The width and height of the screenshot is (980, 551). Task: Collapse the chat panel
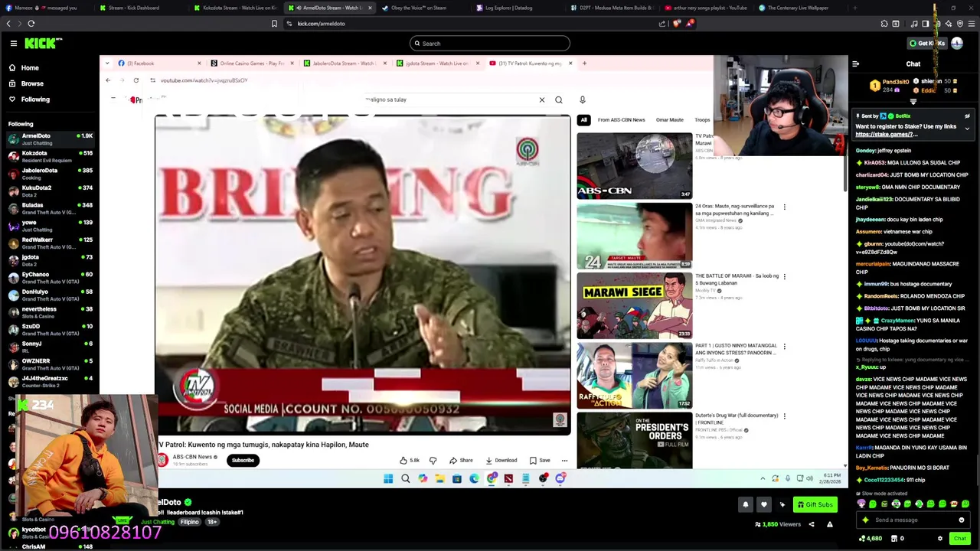point(855,64)
